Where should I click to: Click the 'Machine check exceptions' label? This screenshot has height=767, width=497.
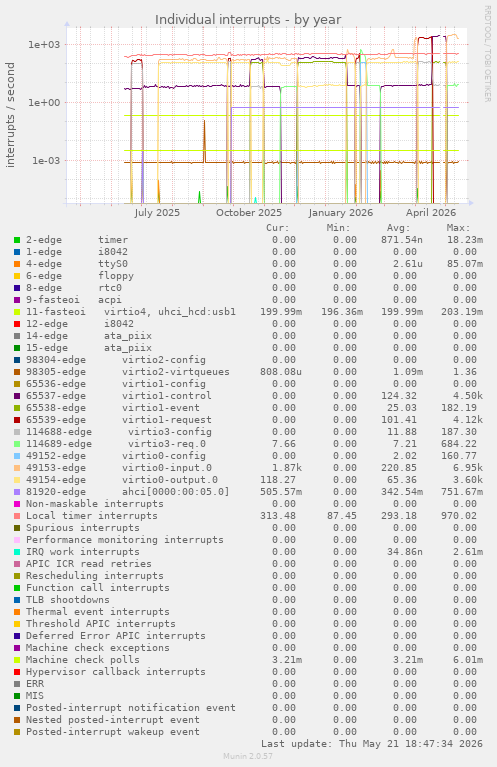click(x=98, y=648)
